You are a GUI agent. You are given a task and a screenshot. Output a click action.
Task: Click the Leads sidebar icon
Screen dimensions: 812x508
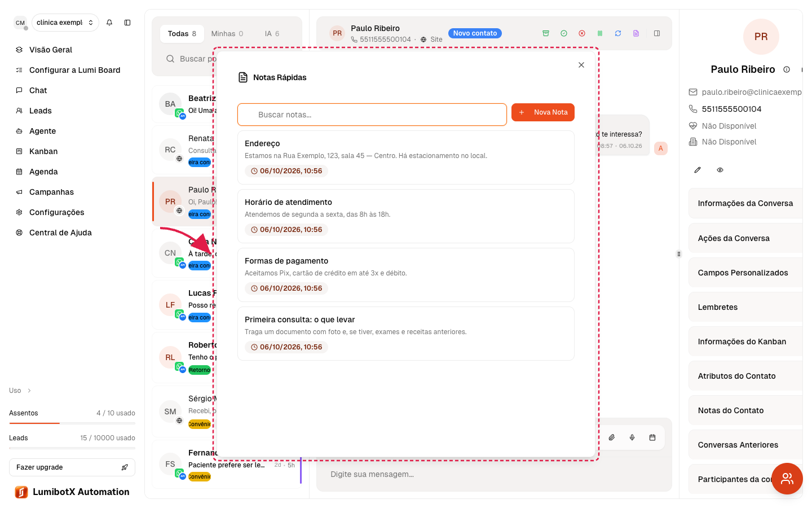tap(19, 111)
